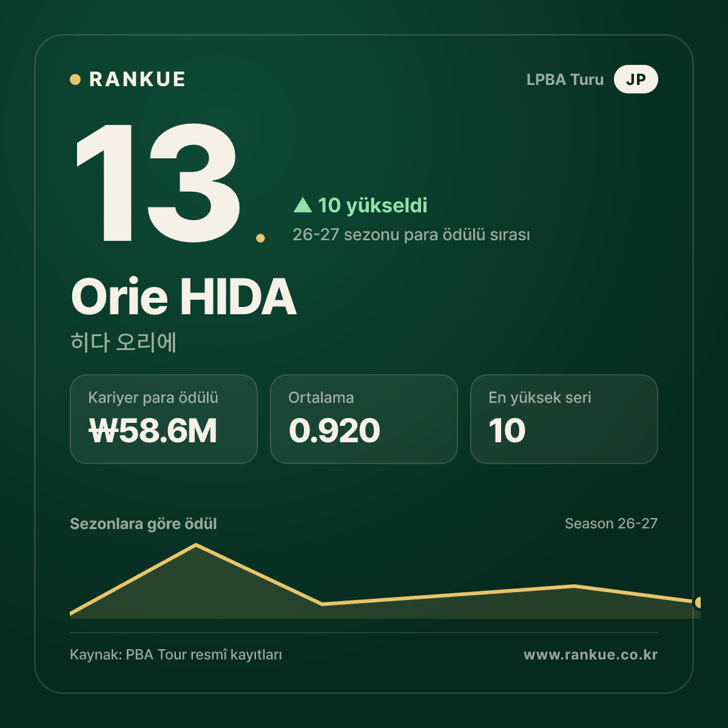Click "Kaynak: PBA Tour resmî kayıtları" text

(176, 655)
